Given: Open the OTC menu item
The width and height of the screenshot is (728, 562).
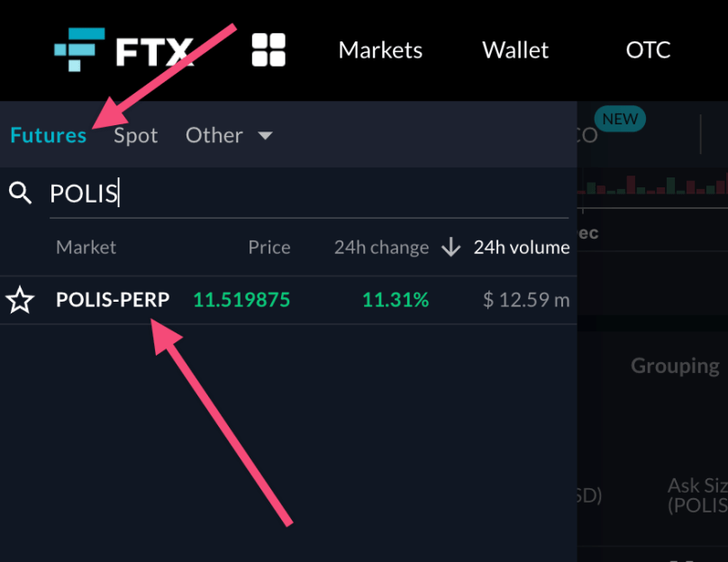Looking at the screenshot, I should 648,50.
